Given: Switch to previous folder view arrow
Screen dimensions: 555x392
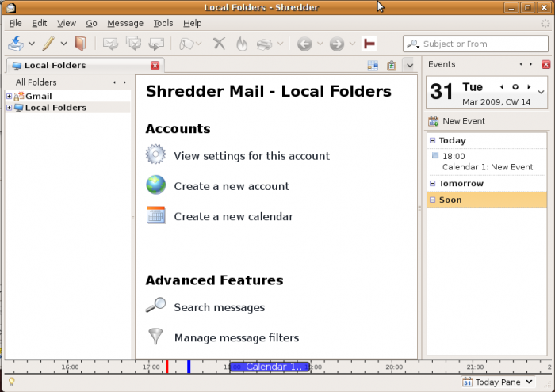Looking at the screenshot, I should tap(114, 82).
